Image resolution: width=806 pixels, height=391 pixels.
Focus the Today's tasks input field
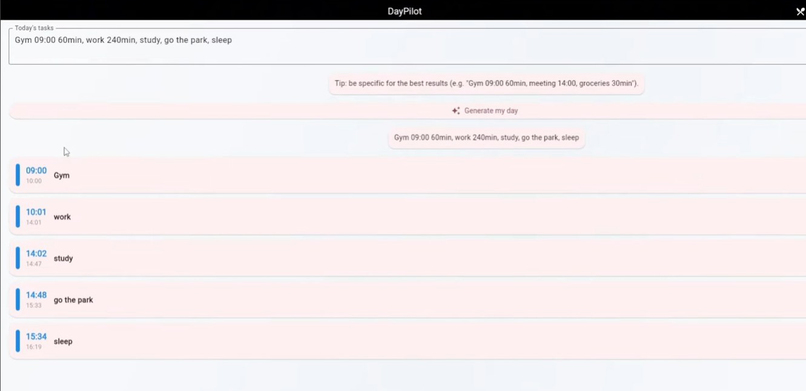[x=408, y=46]
